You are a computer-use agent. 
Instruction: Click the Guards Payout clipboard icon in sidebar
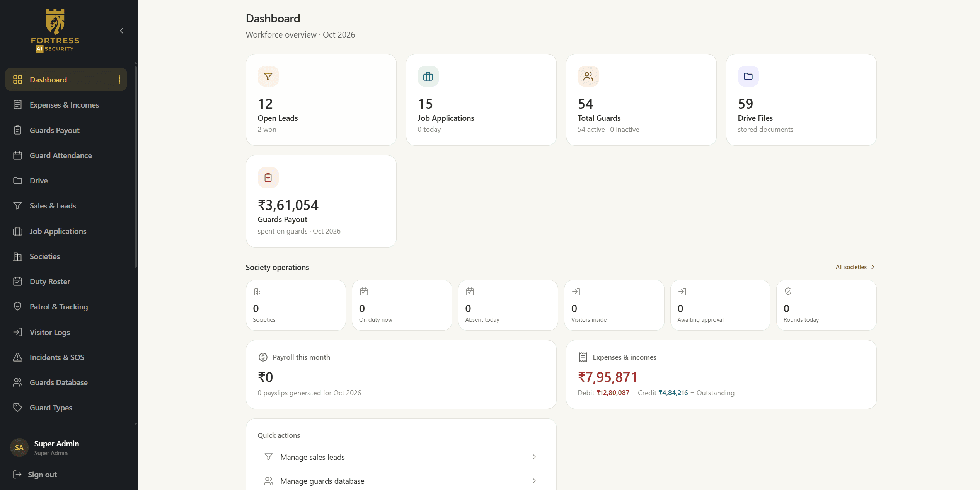point(17,130)
